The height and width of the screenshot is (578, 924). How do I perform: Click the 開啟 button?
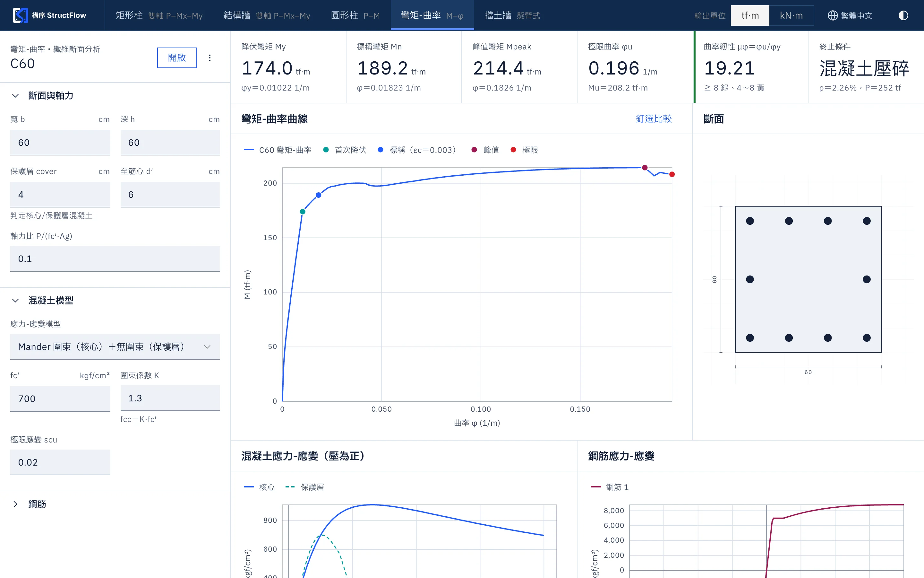point(177,58)
